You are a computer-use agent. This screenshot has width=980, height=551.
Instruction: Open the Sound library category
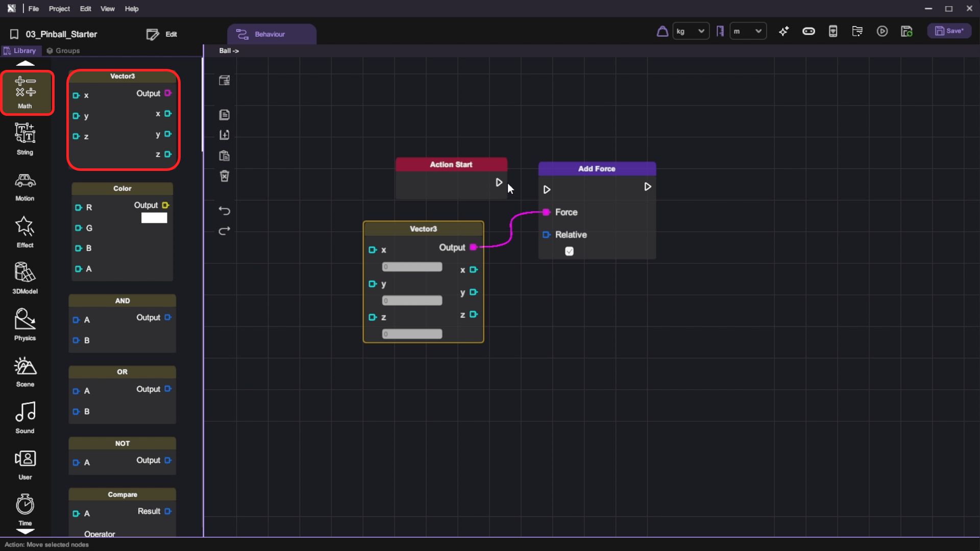tap(25, 417)
